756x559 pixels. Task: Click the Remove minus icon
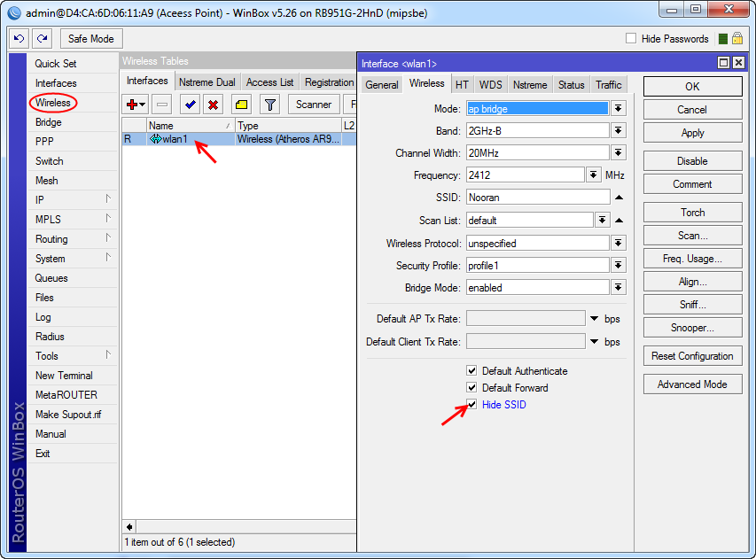(x=162, y=104)
